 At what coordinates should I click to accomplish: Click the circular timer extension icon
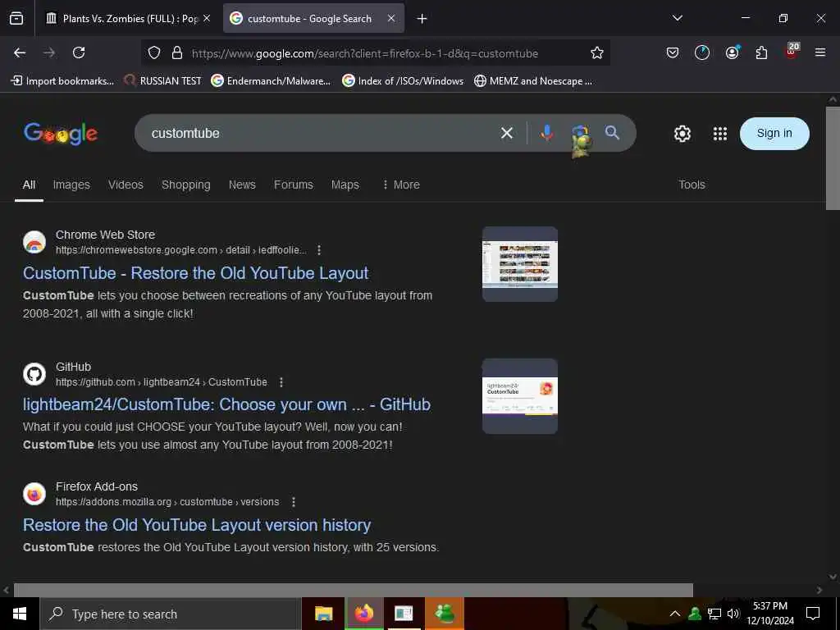tap(702, 52)
